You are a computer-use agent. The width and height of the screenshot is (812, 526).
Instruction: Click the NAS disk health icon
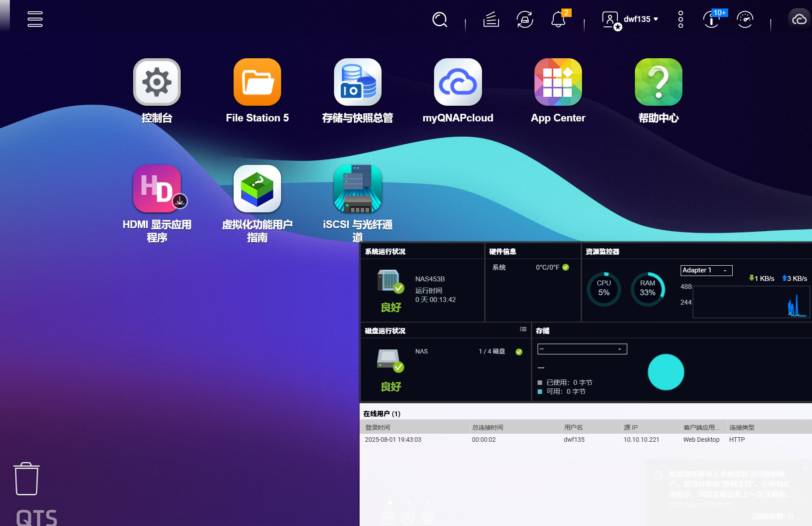391,361
